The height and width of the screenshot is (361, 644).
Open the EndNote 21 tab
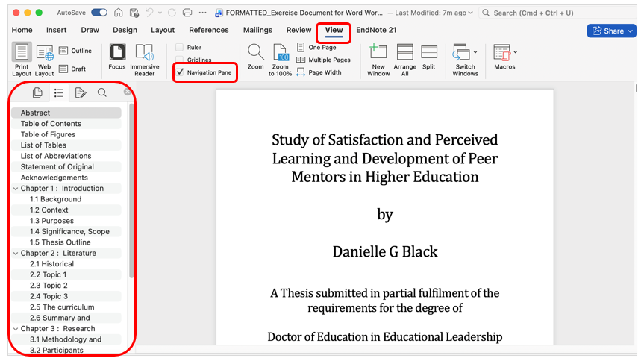click(376, 30)
